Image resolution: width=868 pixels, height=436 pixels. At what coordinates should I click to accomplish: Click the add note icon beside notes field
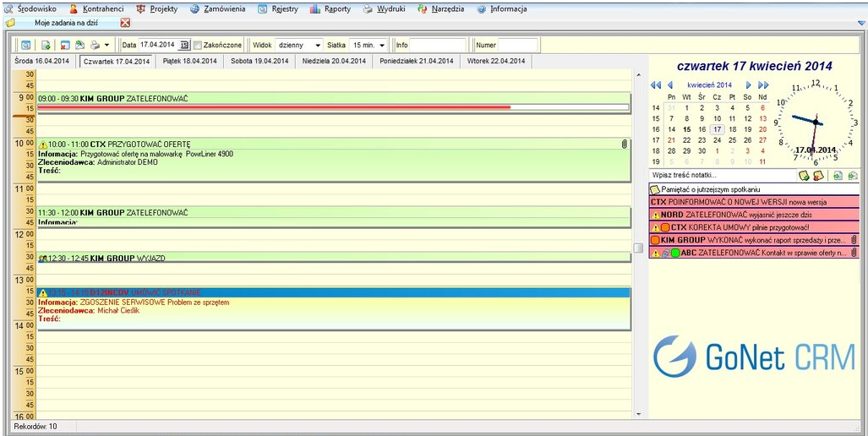[x=804, y=175]
